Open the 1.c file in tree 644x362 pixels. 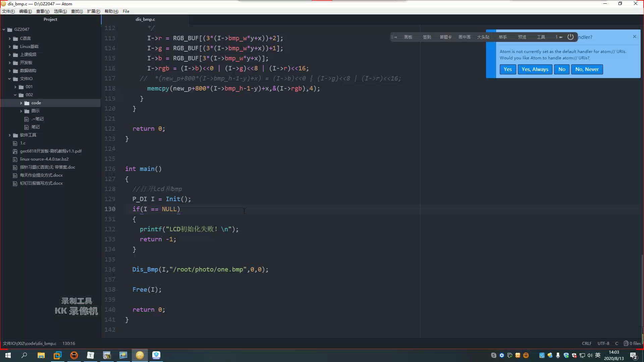pyautogui.click(x=22, y=143)
